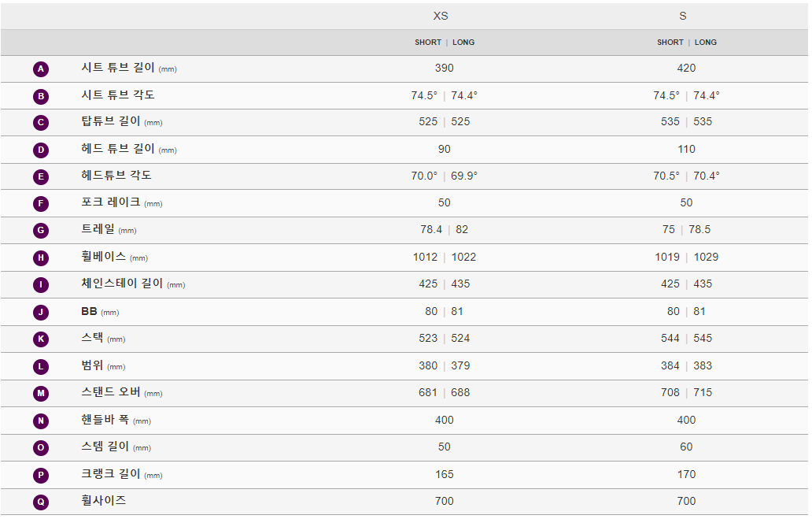Click the BB (mm) row label
Viewport: 812px width, 519px height.
click(x=100, y=312)
